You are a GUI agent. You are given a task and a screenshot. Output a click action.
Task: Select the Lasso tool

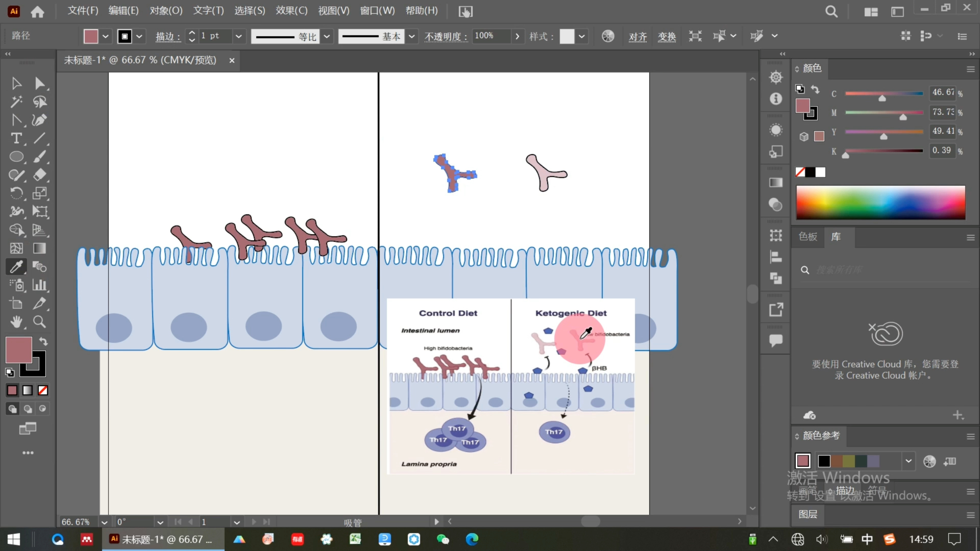point(40,102)
